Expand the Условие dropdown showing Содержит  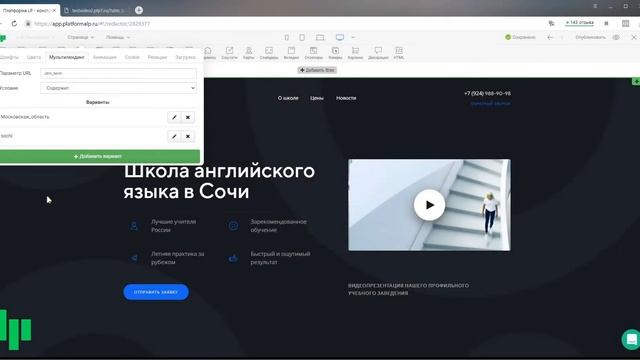(x=118, y=88)
